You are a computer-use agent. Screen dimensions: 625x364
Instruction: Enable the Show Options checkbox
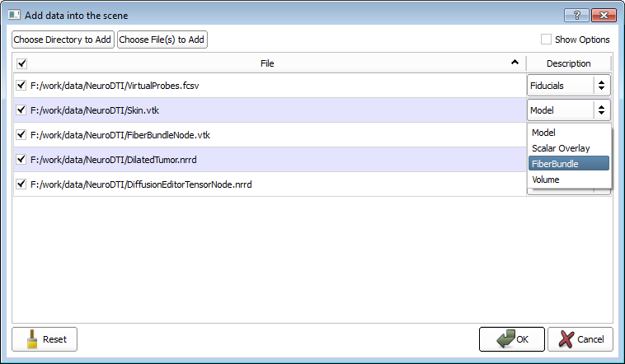pos(546,40)
